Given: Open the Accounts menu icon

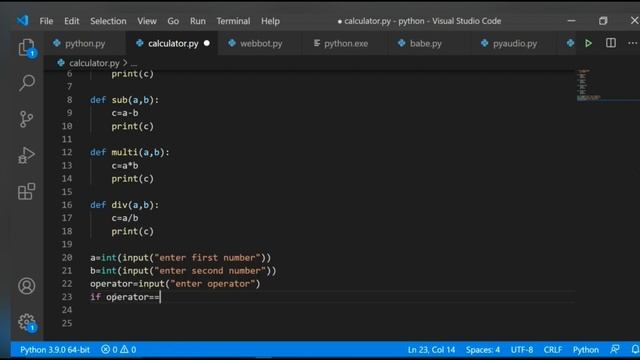Looking at the screenshot, I should pos(27,286).
